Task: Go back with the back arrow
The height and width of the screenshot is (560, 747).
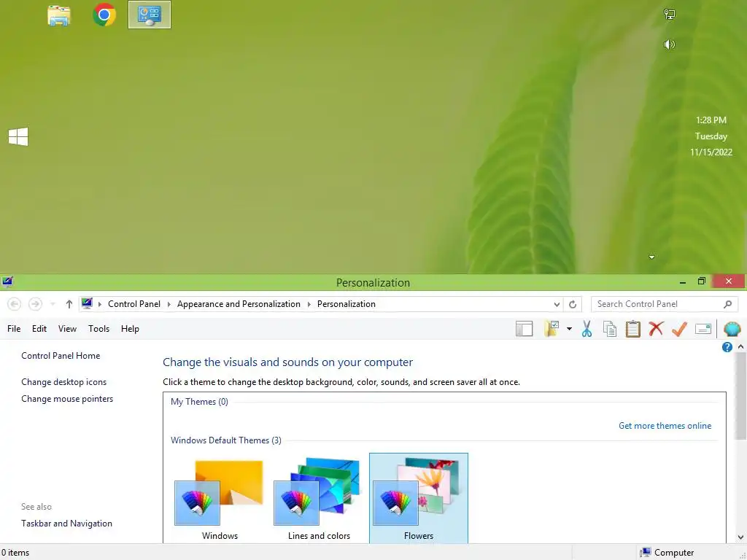Action: click(15, 304)
